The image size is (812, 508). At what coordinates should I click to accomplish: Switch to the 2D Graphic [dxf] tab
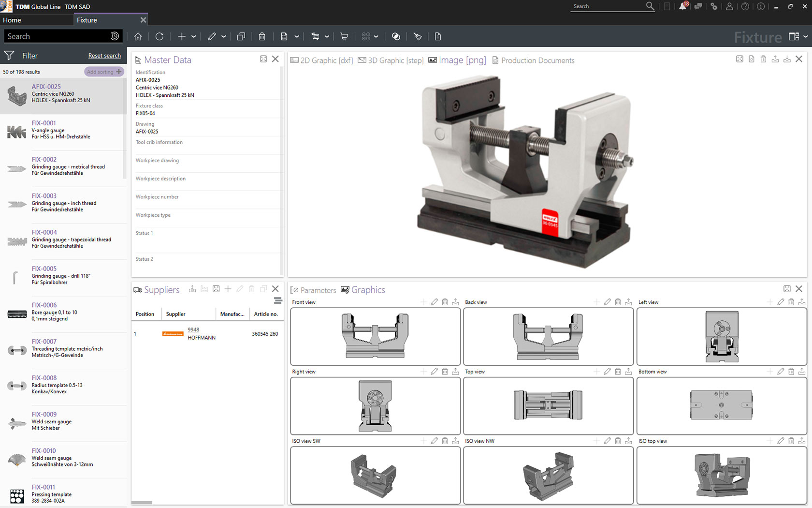(321, 60)
